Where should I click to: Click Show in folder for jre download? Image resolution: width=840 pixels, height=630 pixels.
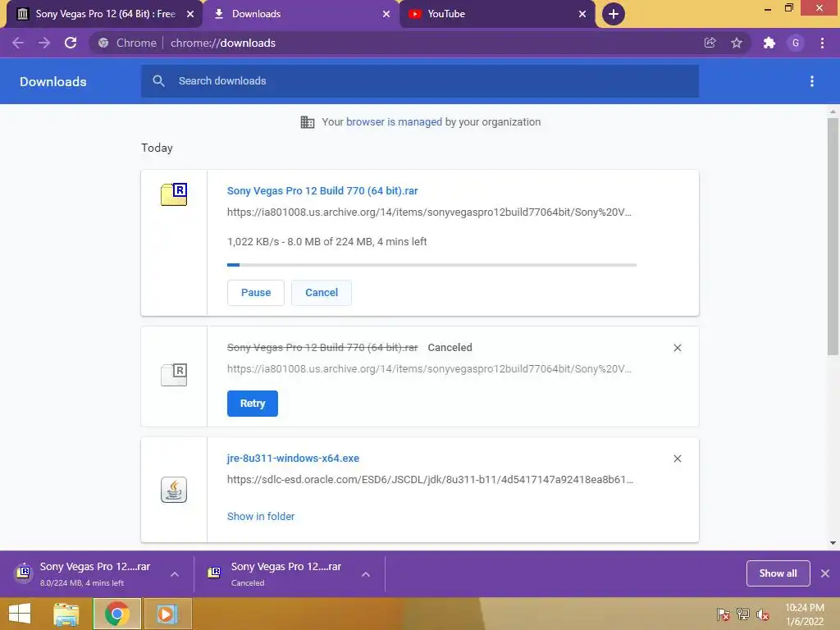[x=261, y=517]
